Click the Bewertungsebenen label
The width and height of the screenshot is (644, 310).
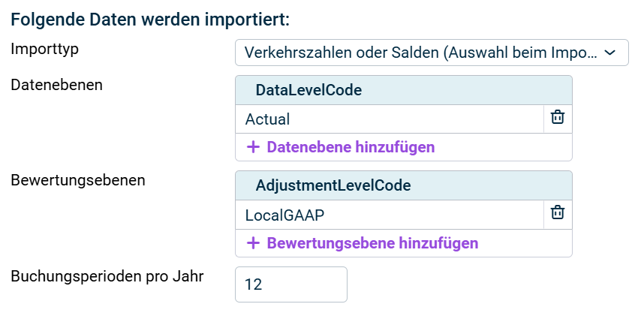pos(78,180)
